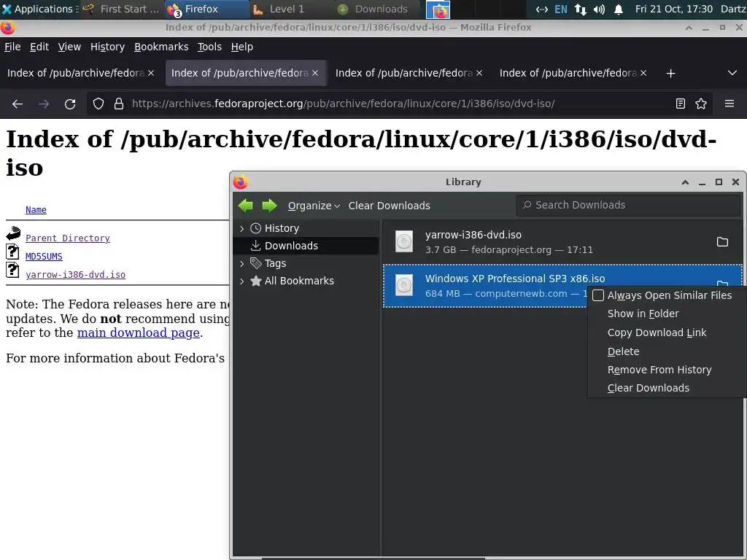Click the Search Downloads field
This screenshot has height=560, width=747.
[628, 205]
